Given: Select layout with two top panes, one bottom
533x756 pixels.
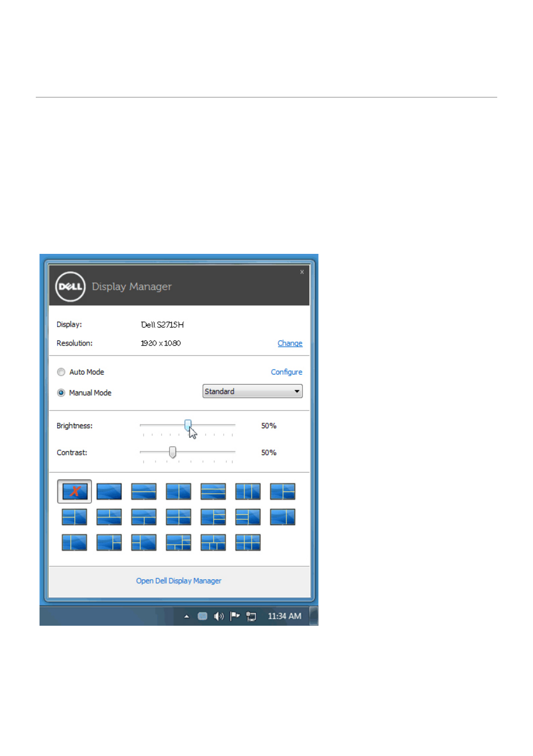Looking at the screenshot, I should 109,517.
